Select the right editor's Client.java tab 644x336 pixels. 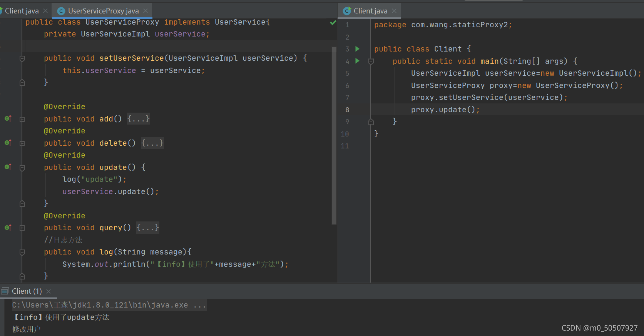click(x=370, y=11)
